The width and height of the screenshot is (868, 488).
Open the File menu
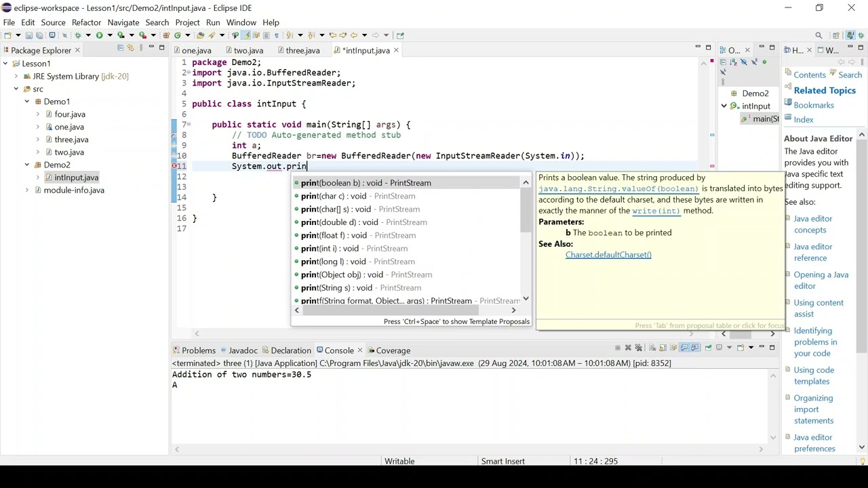click(x=9, y=22)
